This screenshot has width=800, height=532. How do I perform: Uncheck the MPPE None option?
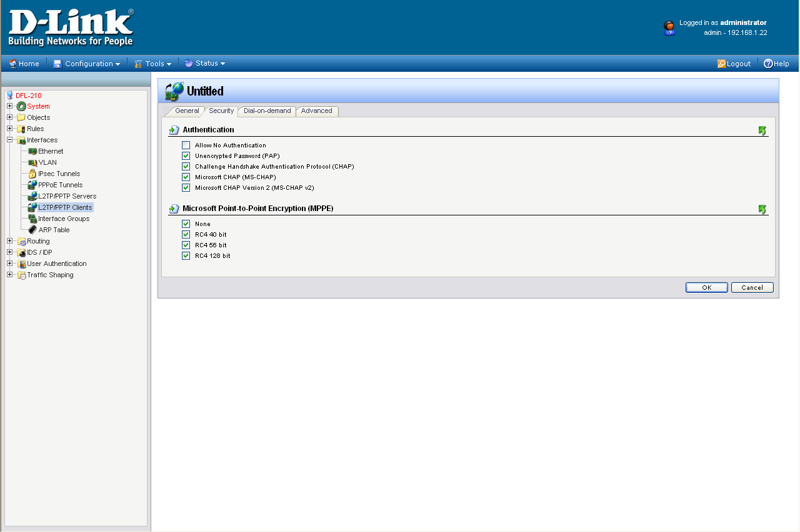[186, 224]
